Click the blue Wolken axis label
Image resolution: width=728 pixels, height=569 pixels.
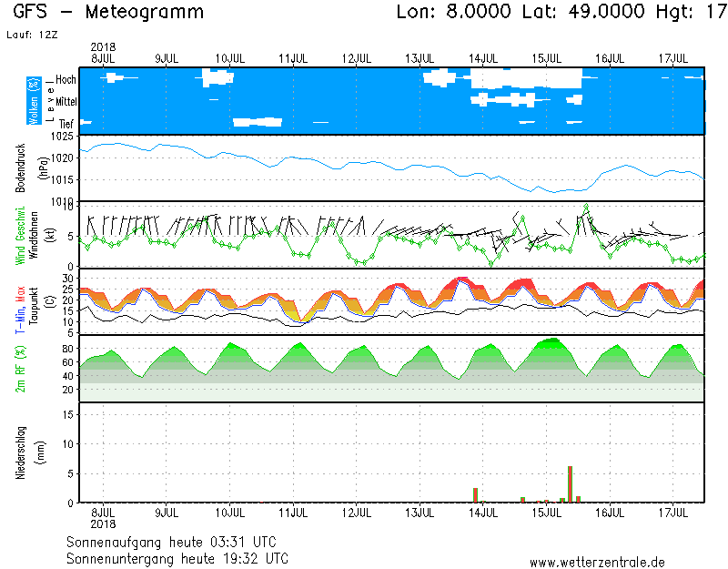pos(34,101)
